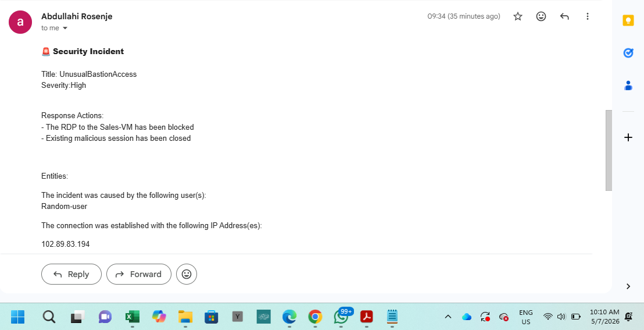Screen dimensions: 644x330
Task: Open Adobe Acrobat from the taskbar
Action: tap(366, 317)
